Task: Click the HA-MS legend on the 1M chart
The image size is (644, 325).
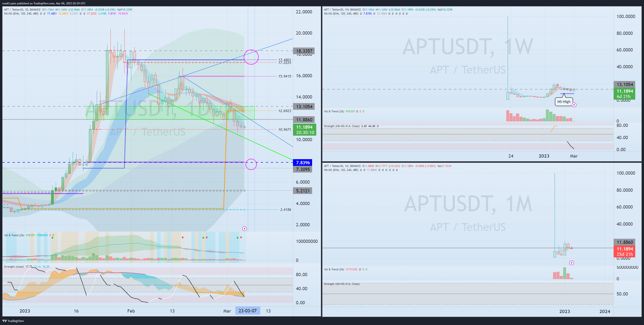Action: click(341, 170)
